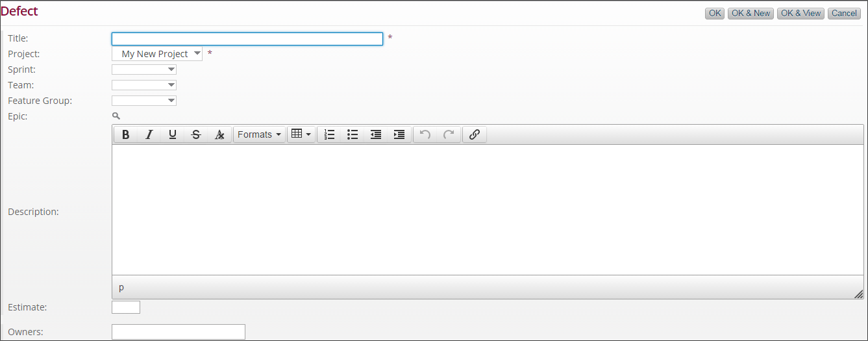
Task: Click the 'p' element path in editor status bar
Action: coord(121,287)
